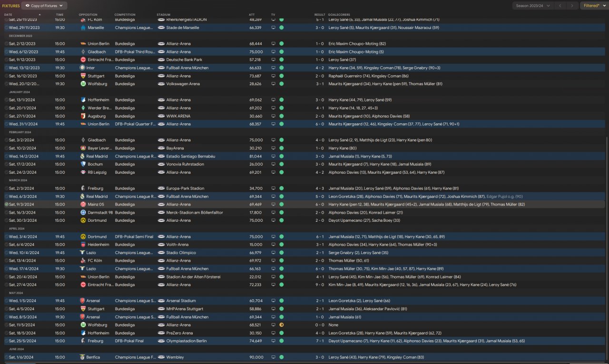This screenshot has width=609, height=364.
Task: Open the Darmstadt 98 opposition link
Action: coord(100,212)
